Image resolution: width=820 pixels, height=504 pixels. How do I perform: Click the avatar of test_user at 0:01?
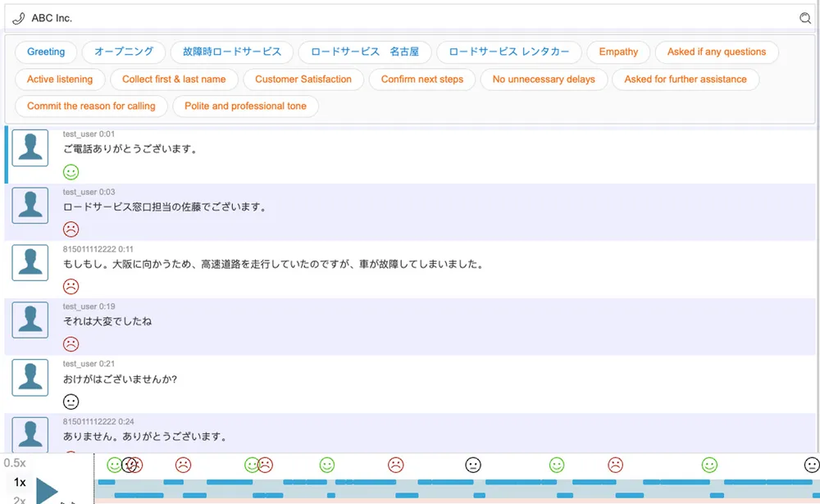30,148
